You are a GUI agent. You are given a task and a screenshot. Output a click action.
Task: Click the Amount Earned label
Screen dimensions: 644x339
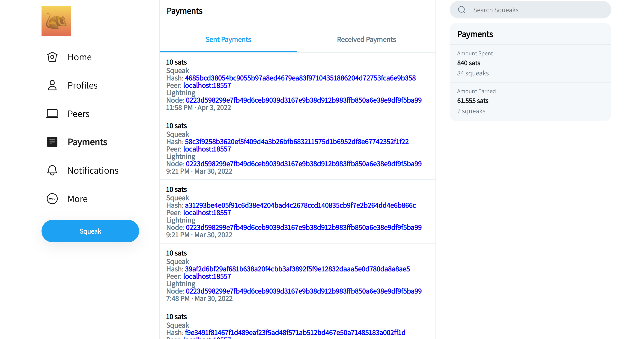tap(476, 91)
